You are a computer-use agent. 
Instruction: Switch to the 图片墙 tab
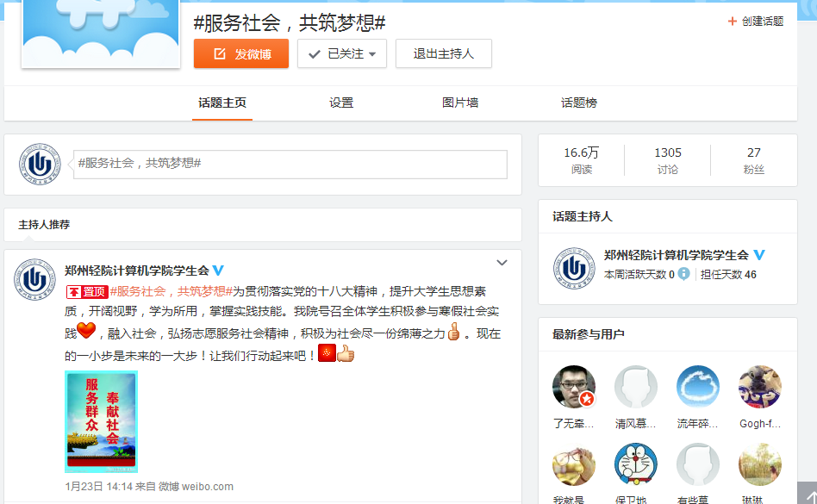pyautogui.click(x=460, y=103)
